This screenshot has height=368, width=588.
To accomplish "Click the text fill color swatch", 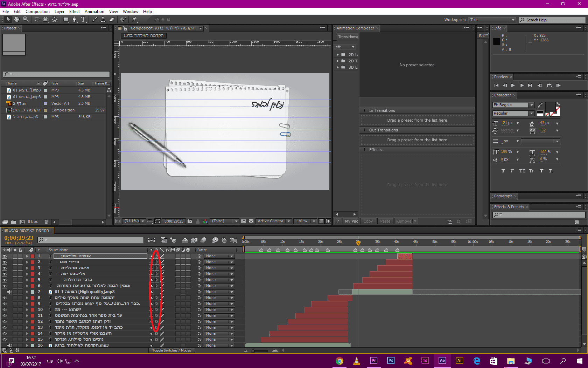I will pyautogui.click(x=550, y=107).
